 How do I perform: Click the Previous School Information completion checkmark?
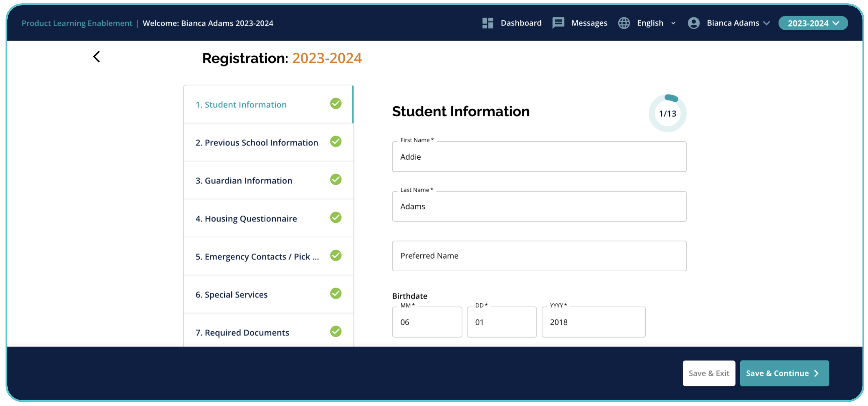[336, 142]
